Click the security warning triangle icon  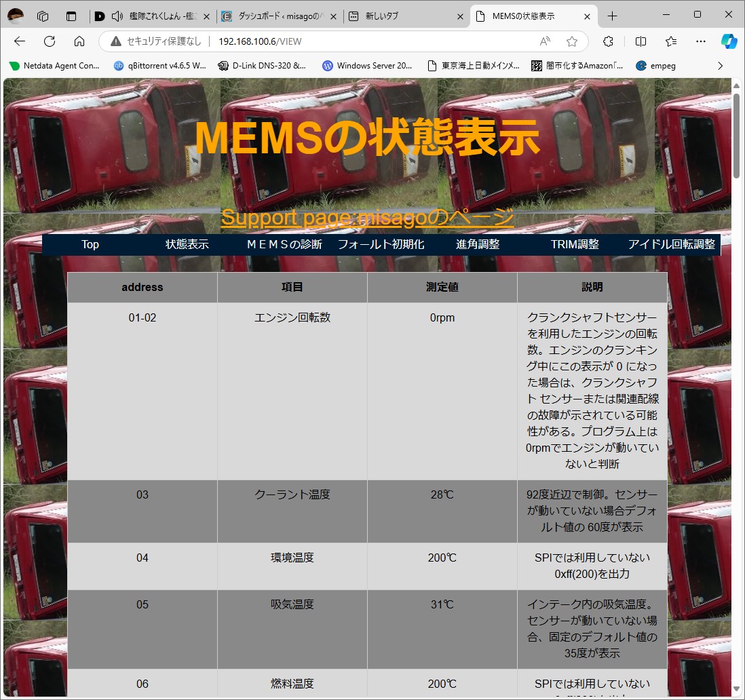(x=116, y=41)
